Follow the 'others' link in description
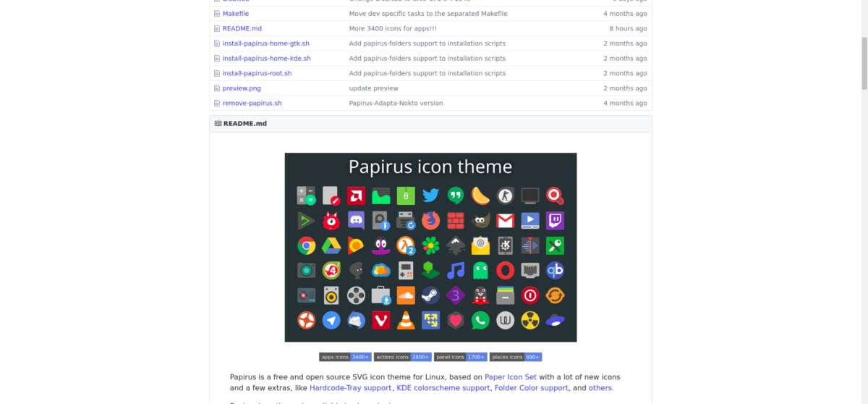 pos(600,388)
